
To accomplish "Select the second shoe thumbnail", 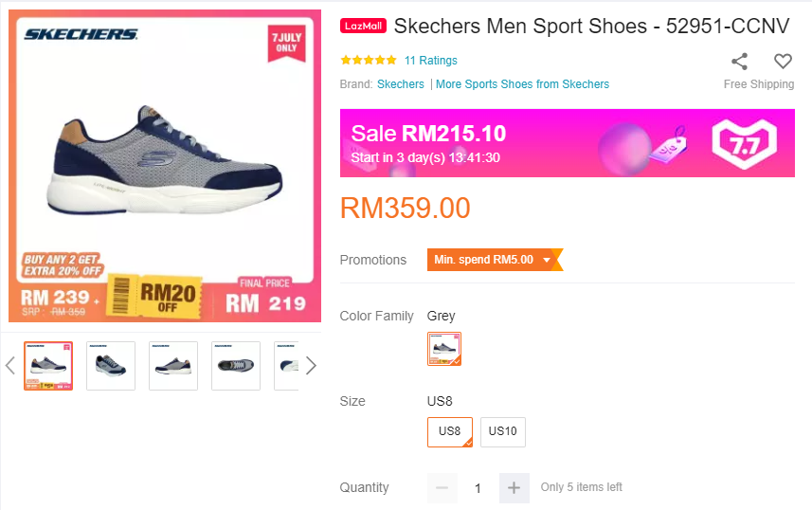I will 111,366.
